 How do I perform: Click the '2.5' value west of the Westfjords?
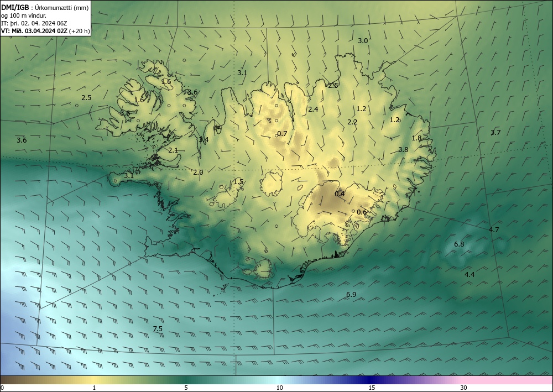tap(86, 98)
